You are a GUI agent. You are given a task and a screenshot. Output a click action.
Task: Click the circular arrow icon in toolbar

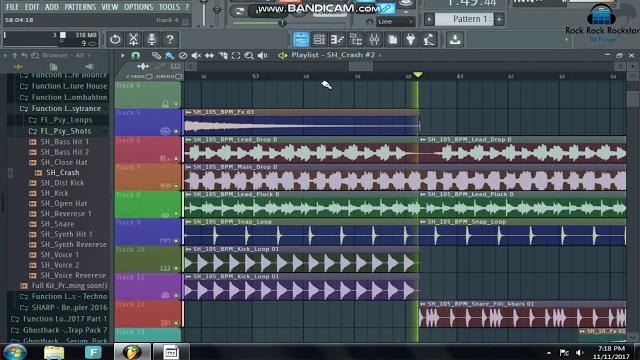(x=115, y=40)
